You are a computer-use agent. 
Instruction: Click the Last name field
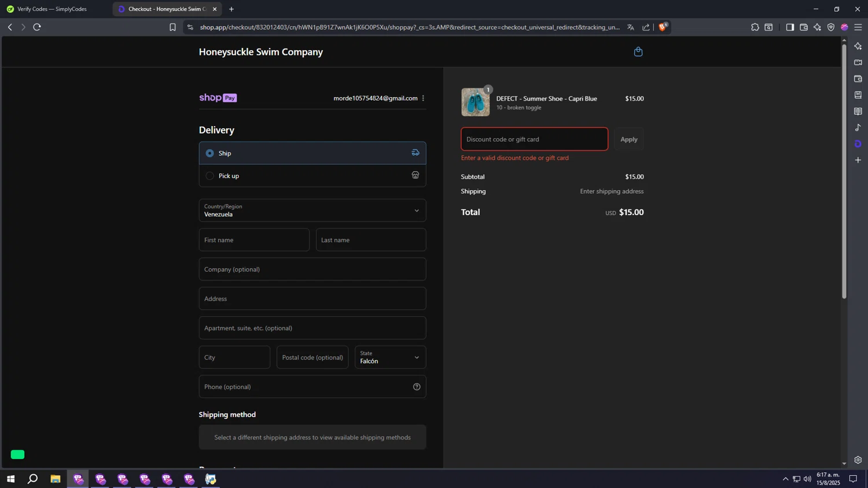click(371, 240)
